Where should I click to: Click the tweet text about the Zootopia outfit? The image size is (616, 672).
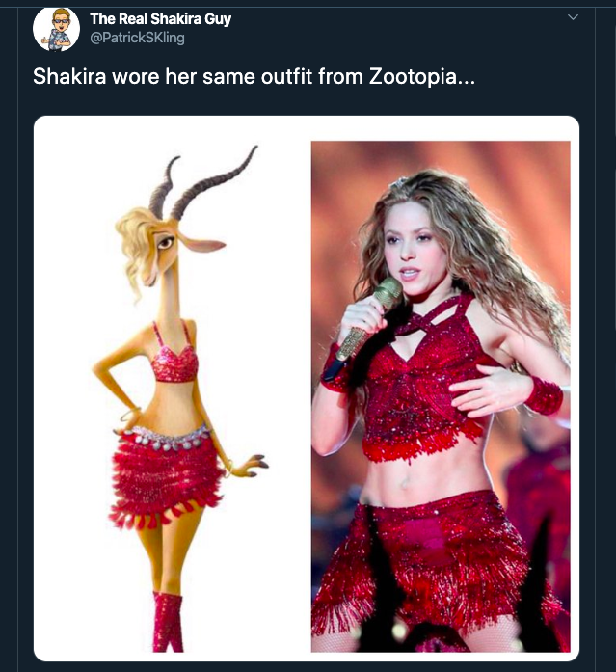254,77
